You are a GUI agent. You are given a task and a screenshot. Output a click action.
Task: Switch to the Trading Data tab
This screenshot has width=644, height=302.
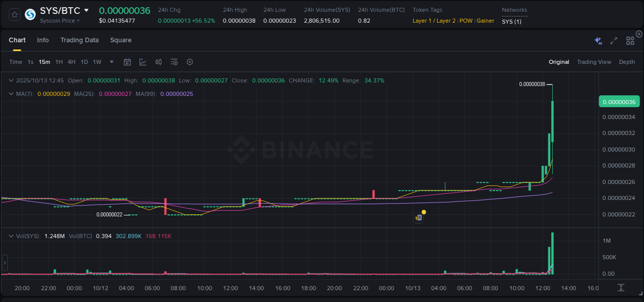79,40
